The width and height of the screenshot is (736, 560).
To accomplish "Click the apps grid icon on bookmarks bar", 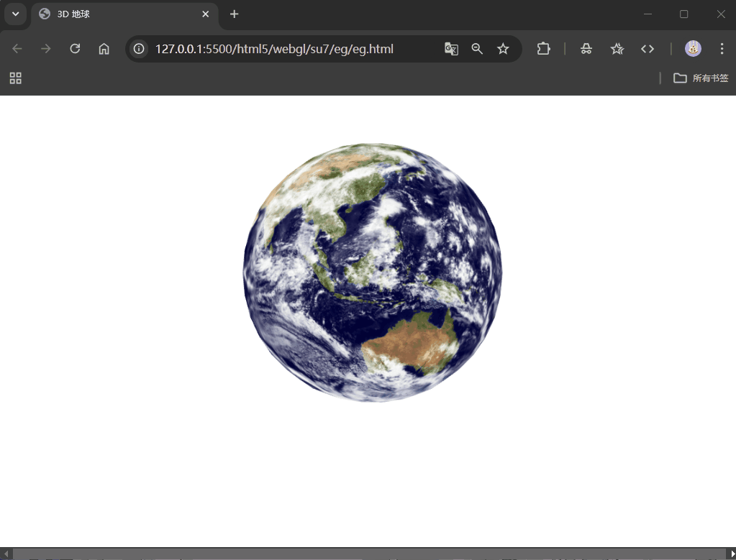I will pyautogui.click(x=15, y=78).
